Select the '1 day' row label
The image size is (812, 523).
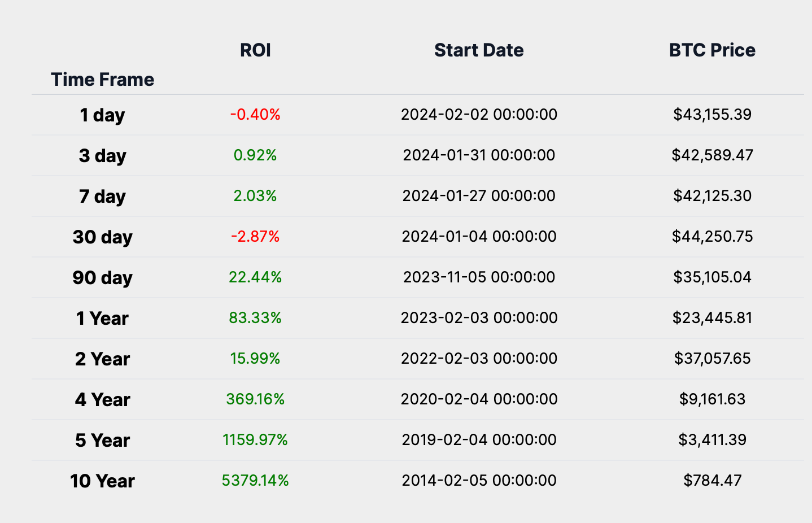102,115
